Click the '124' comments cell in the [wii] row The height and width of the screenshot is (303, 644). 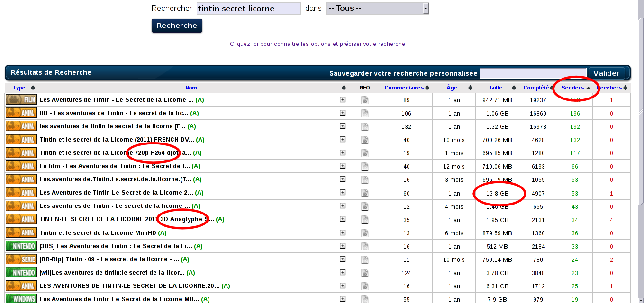coord(406,272)
